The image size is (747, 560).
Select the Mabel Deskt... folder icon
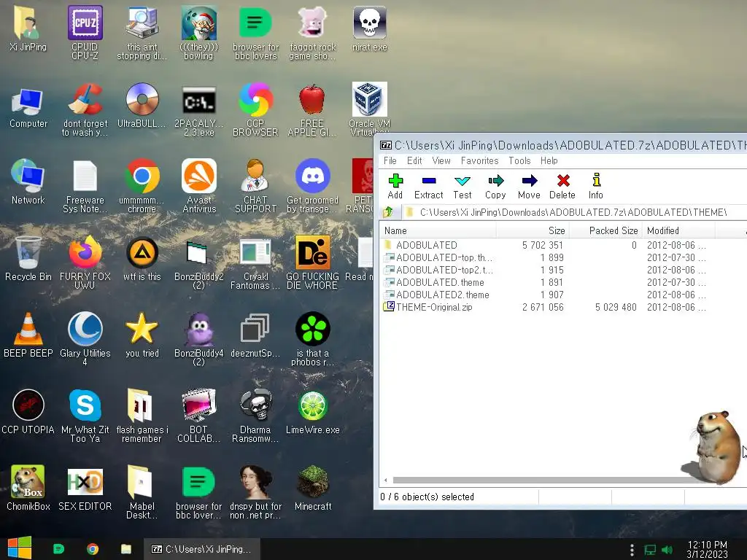coord(142,492)
